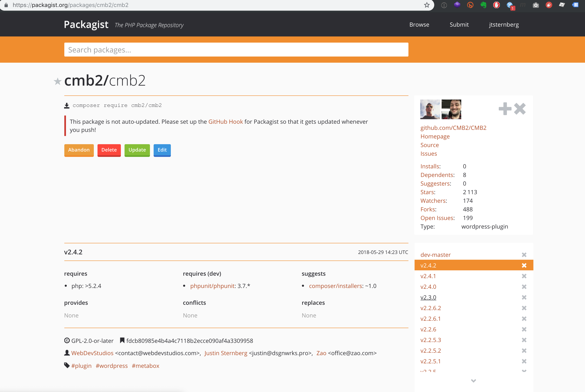Screen dimensions: 585x392
Task: Click the green Update button
Action: click(x=137, y=150)
